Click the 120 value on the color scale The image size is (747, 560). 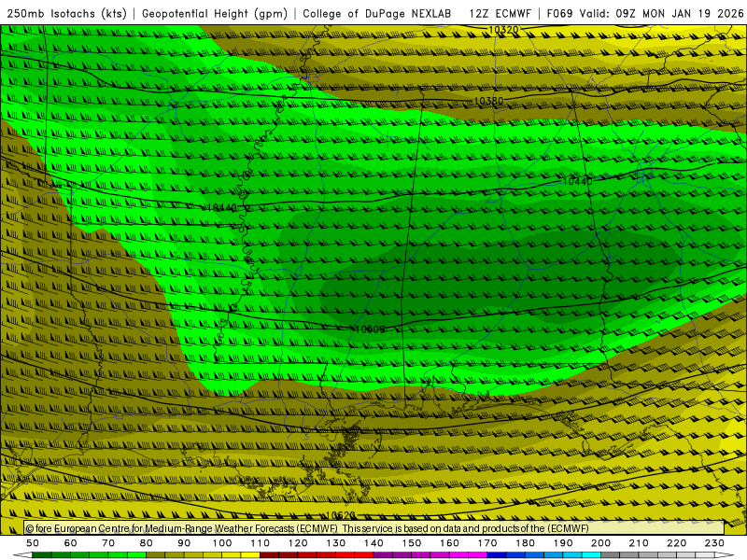click(x=298, y=543)
